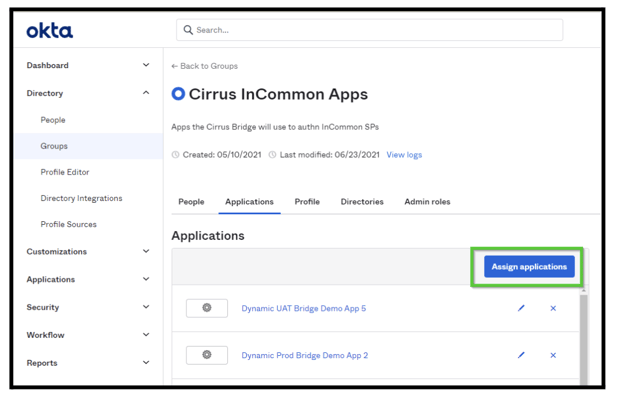Expand the Workflow sidebar section
621x403 pixels.
click(146, 335)
